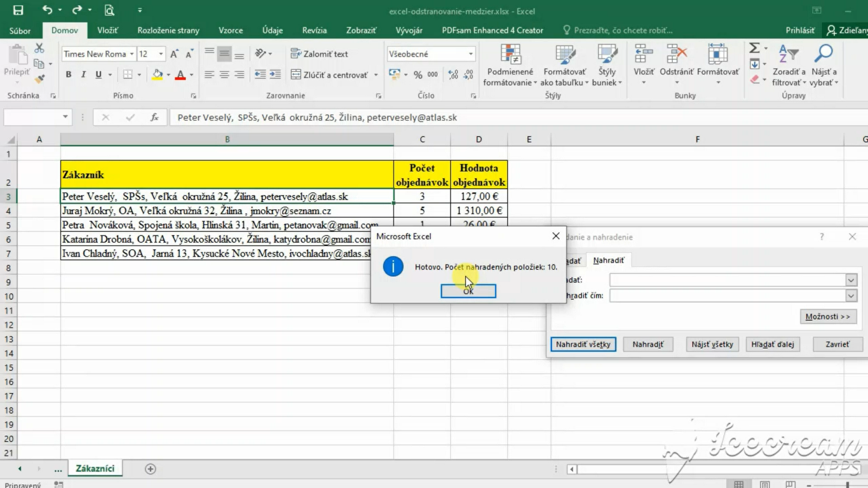Open the Vzorce ribbon tab
868x488 pixels.
(x=231, y=30)
